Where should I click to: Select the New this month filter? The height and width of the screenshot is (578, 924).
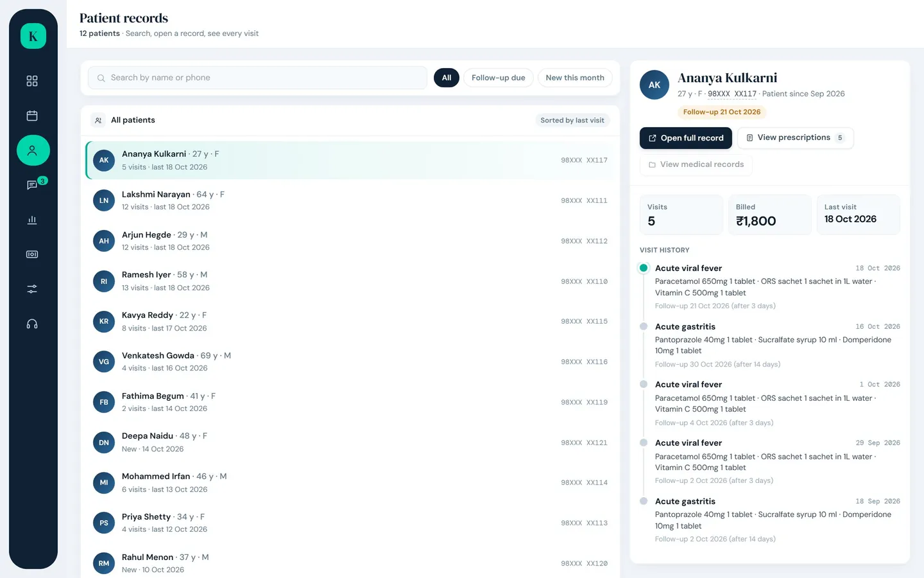(x=575, y=78)
